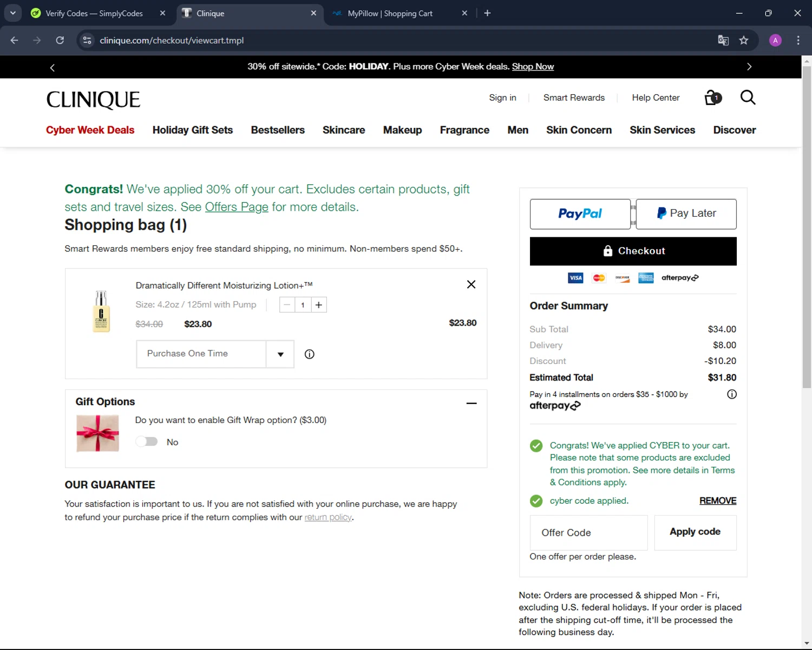Image resolution: width=812 pixels, height=650 pixels.
Task: Click the lotion product thumbnail
Action: pos(101,311)
